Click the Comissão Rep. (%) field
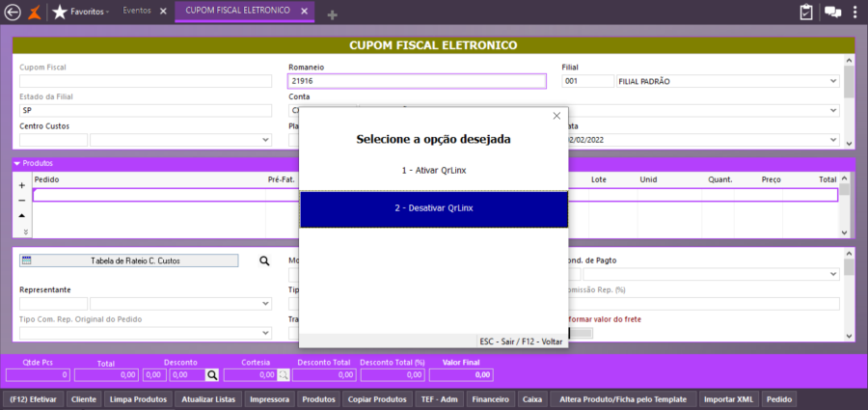Viewport: 868px width, 410px height. point(704,304)
